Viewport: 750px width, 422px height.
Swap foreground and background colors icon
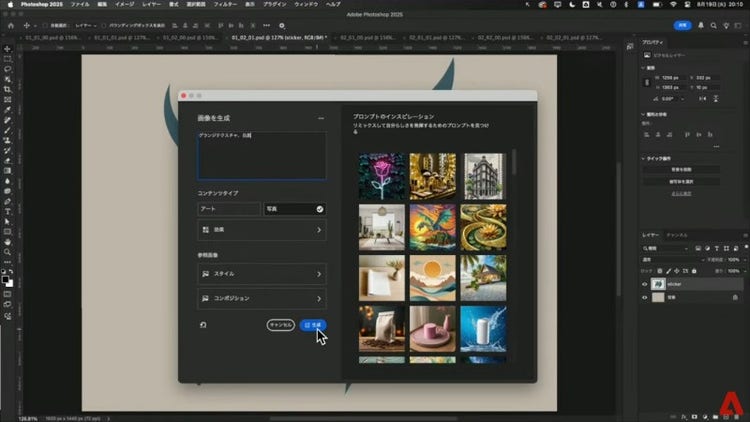pos(11,271)
